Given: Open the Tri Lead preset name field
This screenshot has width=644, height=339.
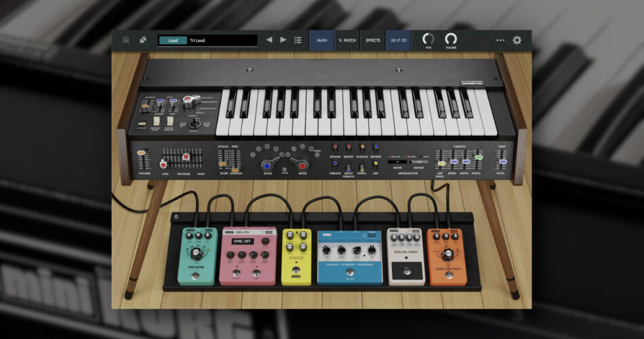Looking at the screenshot, I should point(222,40).
